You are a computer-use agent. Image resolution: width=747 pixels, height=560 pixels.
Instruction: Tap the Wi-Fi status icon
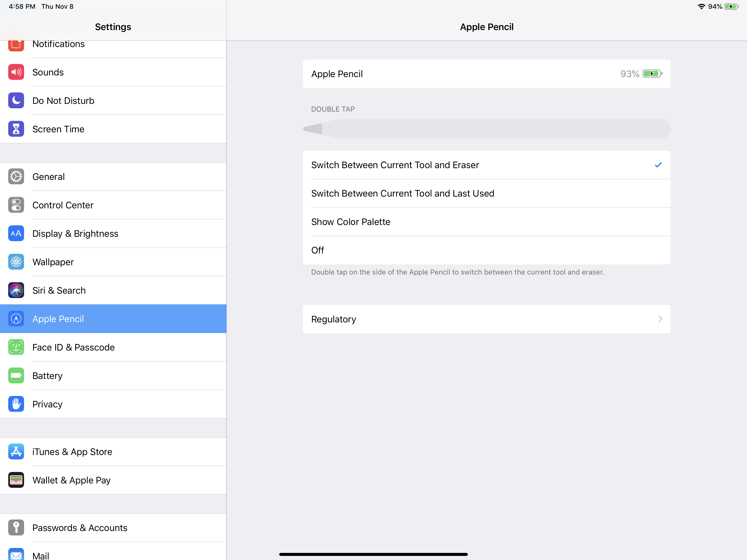(701, 6)
